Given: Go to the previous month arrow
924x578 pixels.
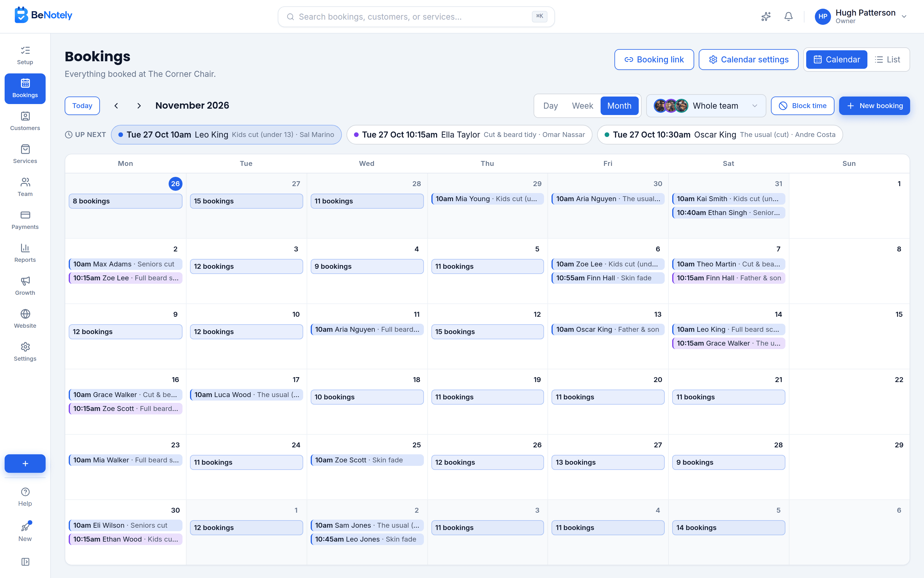Looking at the screenshot, I should tap(116, 105).
